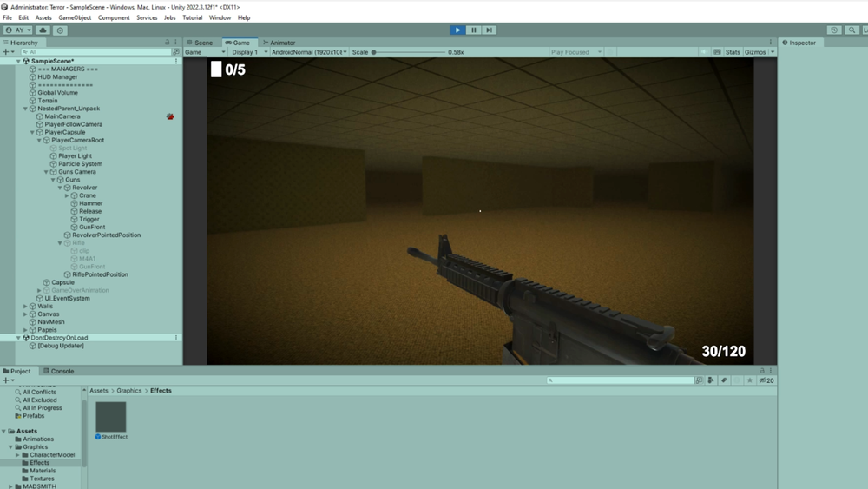The width and height of the screenshot is (868, 489).
Task: Collapse the Revolver object
Action: (60, 188)
